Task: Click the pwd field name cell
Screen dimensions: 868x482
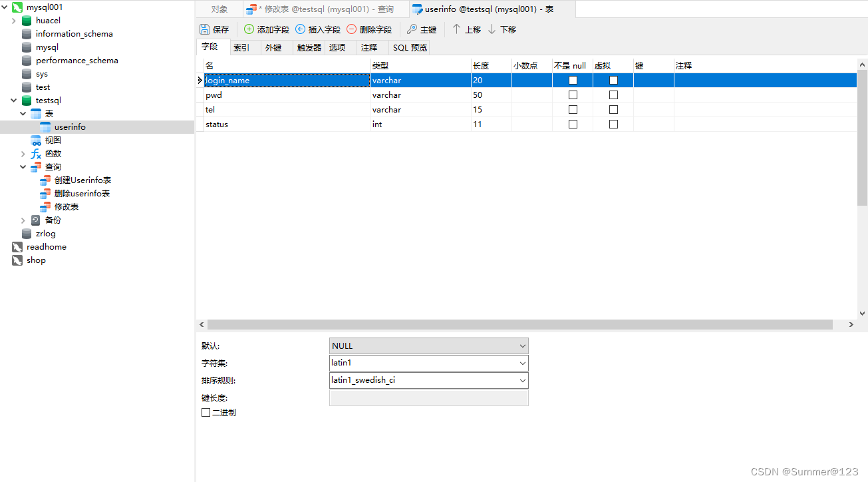Action: pos(287,95)
